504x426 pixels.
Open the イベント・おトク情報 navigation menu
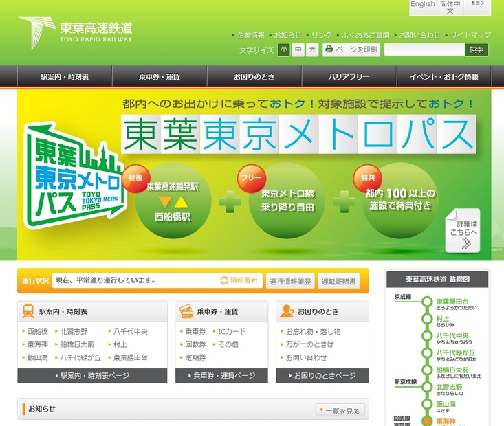point(444,76)
